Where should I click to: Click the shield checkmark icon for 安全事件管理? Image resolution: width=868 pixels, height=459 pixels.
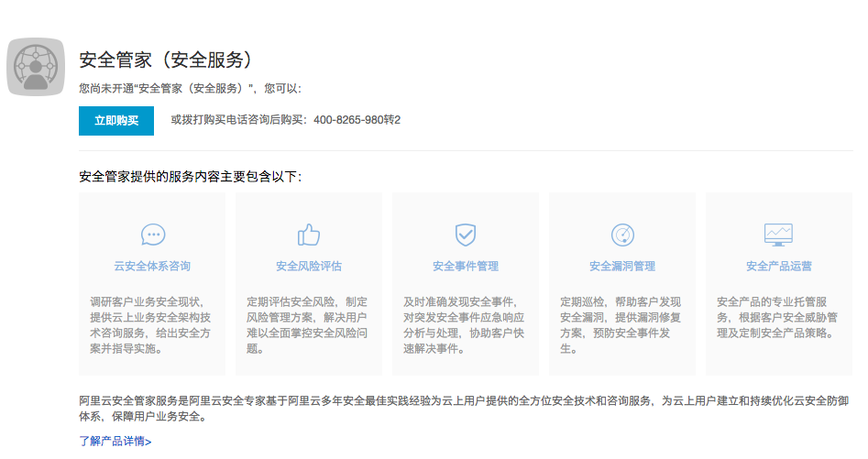[465, 235]
